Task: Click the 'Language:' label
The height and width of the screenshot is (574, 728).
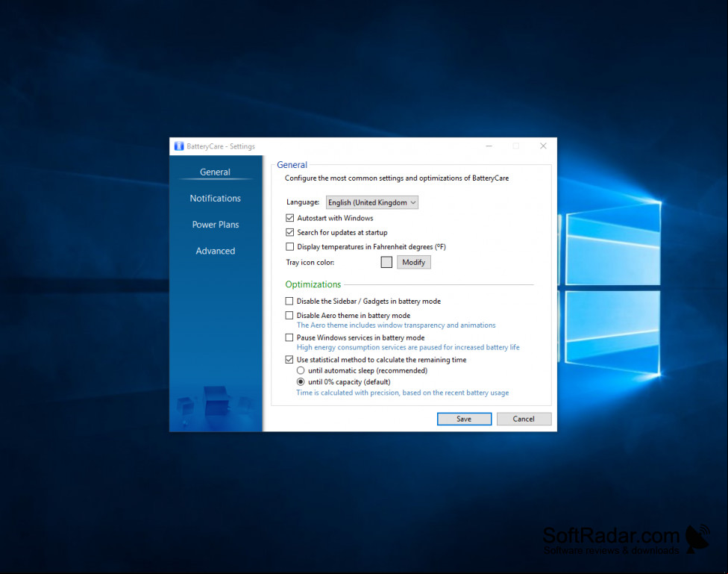Action: (303, 202)
